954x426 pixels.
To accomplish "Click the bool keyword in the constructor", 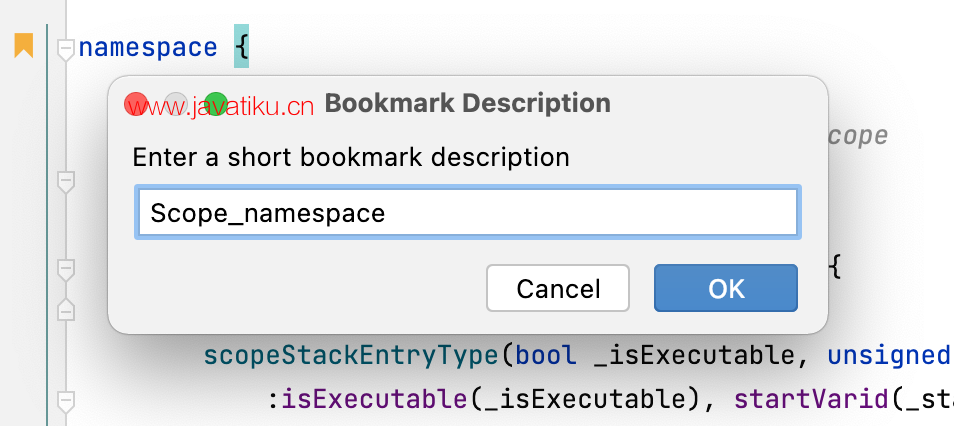I will pyautogui.click(x=546, y=355).
